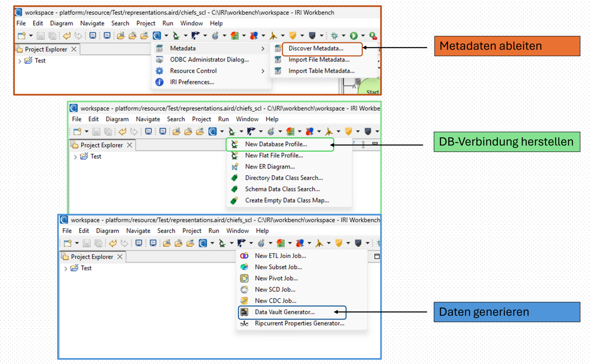Viewport: 590px width, 364px height.
Task: Click the IRI swirl icon in top window toolbar
Action: 157,36
